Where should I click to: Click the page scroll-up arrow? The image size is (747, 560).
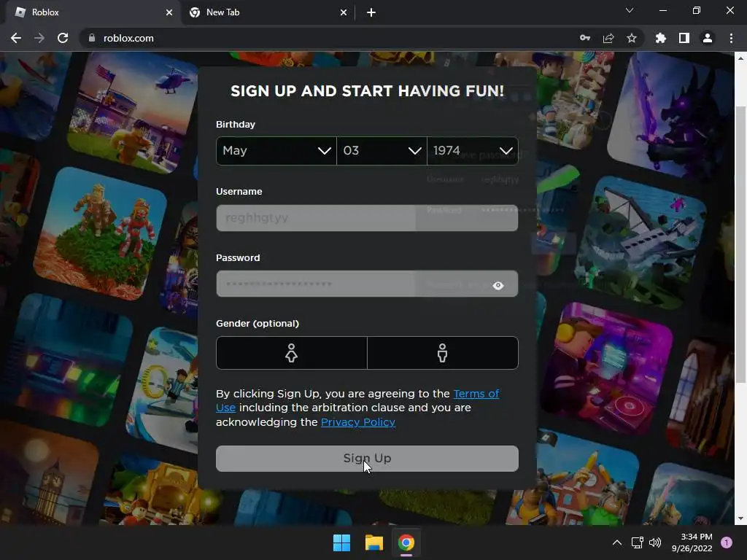740,58
